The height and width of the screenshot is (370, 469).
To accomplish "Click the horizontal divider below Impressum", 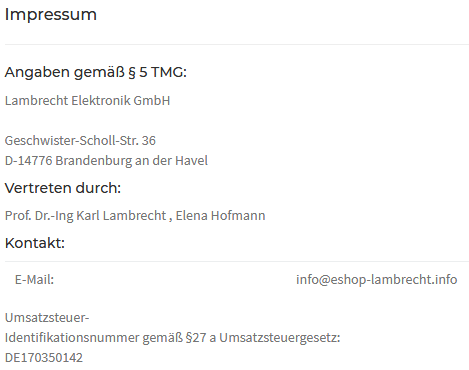I will [x=237, y=44].
